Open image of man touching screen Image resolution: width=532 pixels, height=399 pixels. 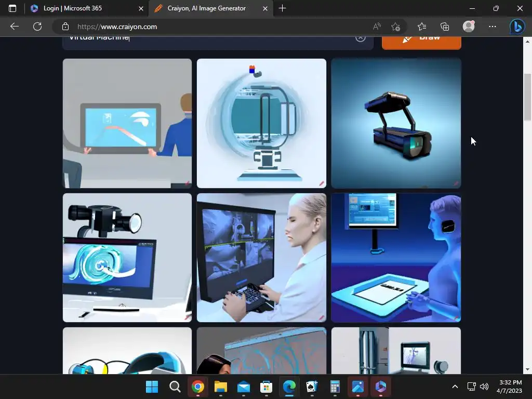[127, 123]
